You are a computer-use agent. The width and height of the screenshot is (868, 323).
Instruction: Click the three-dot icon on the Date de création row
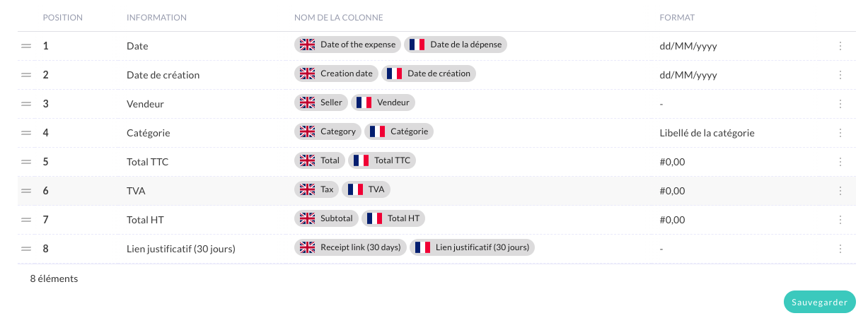tap(840, 75)
